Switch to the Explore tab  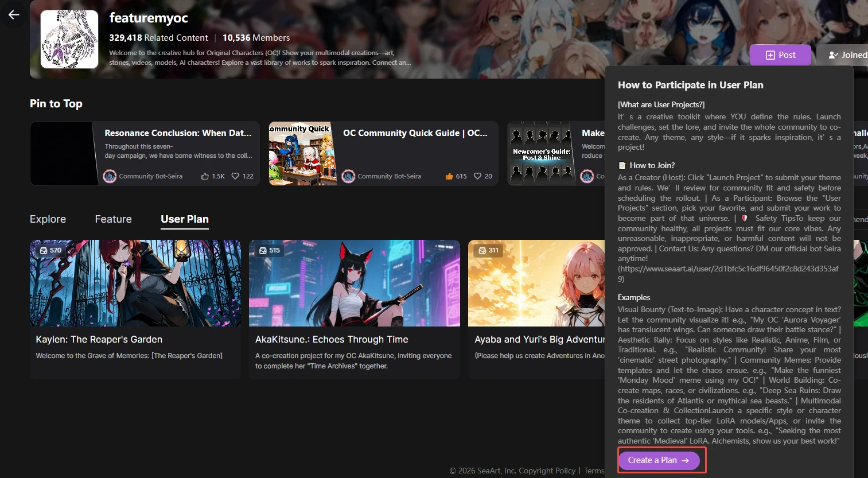[48, 219]
